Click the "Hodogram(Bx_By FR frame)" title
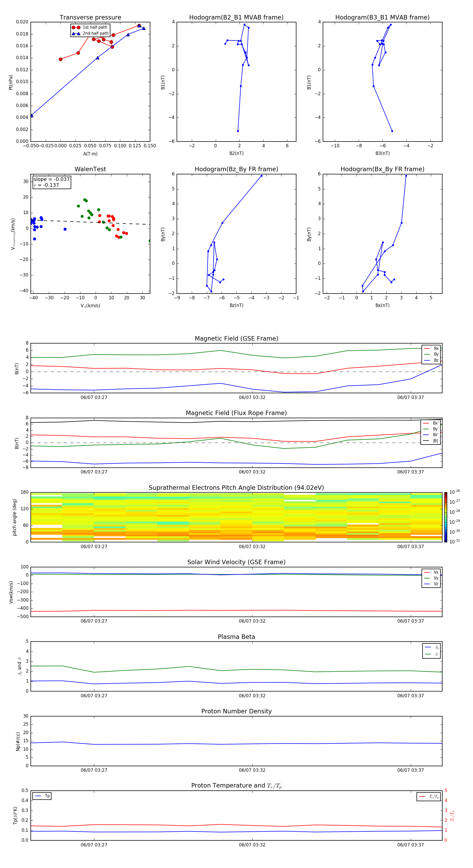473x868 pixels. coord(382,169)
